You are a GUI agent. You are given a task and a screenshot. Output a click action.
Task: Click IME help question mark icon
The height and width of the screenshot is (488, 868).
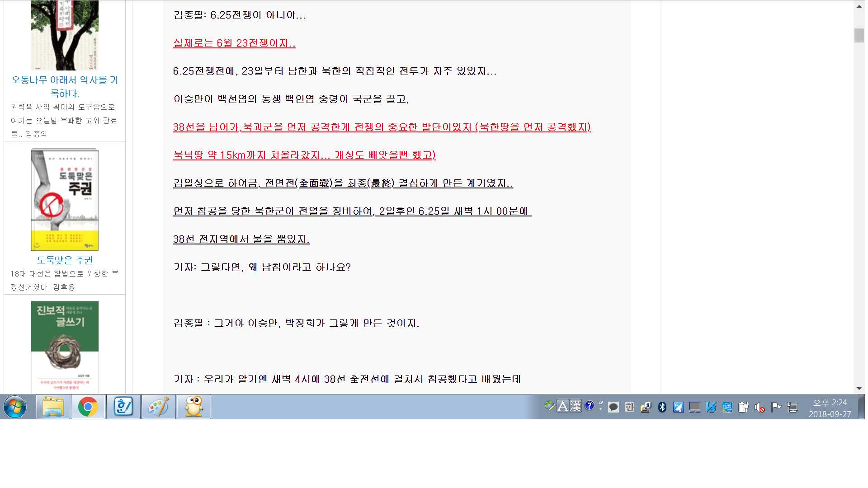pos(589,406)
